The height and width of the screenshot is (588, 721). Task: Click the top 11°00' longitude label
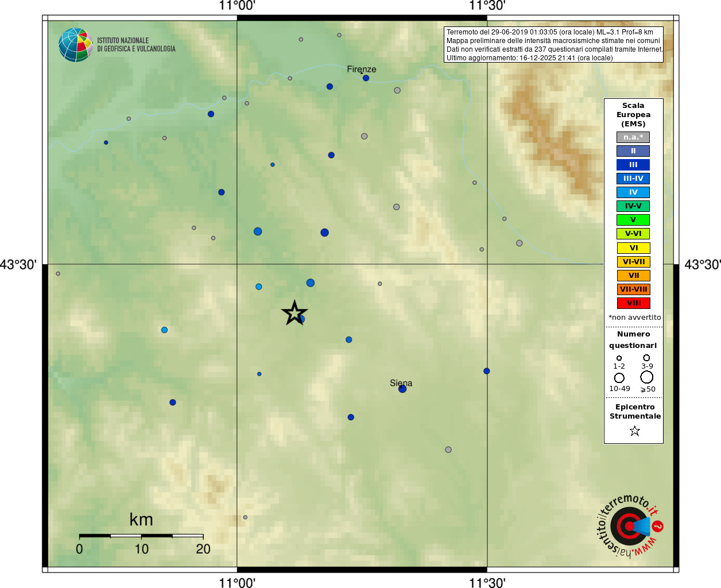coord(237,6)
